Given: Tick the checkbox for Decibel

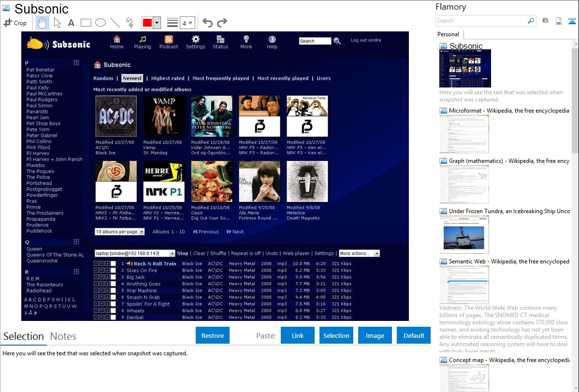Looking at the screenshot, I should tap(114, 317).
